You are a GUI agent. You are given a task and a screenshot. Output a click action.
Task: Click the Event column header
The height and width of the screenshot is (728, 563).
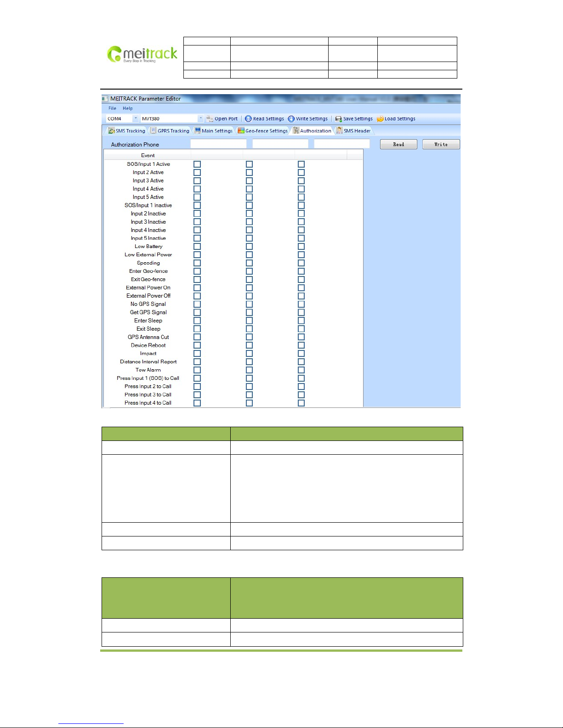tap(148, 155)
